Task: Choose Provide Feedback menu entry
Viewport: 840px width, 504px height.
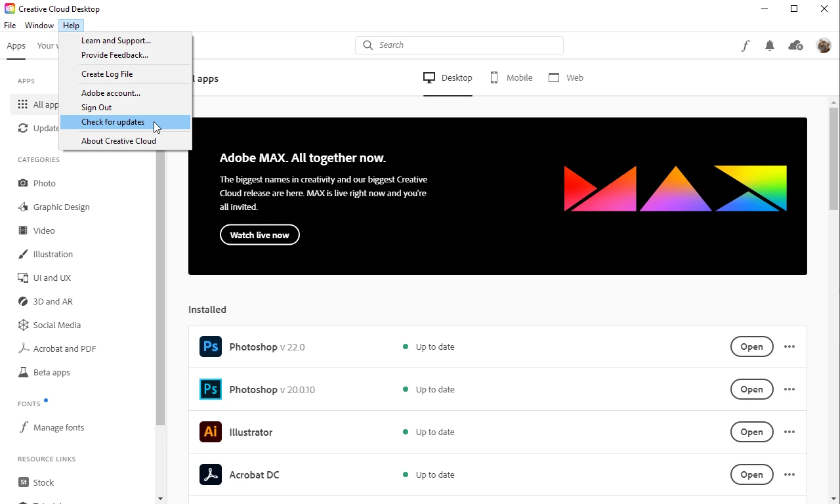Action: click(125, 55)
